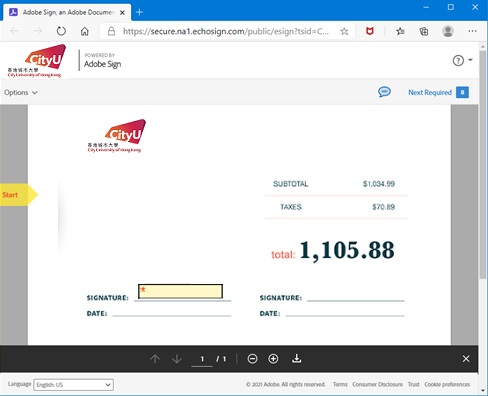Add page to favorites star
Screen dimensions: 488x396
(x=344, y=31)
